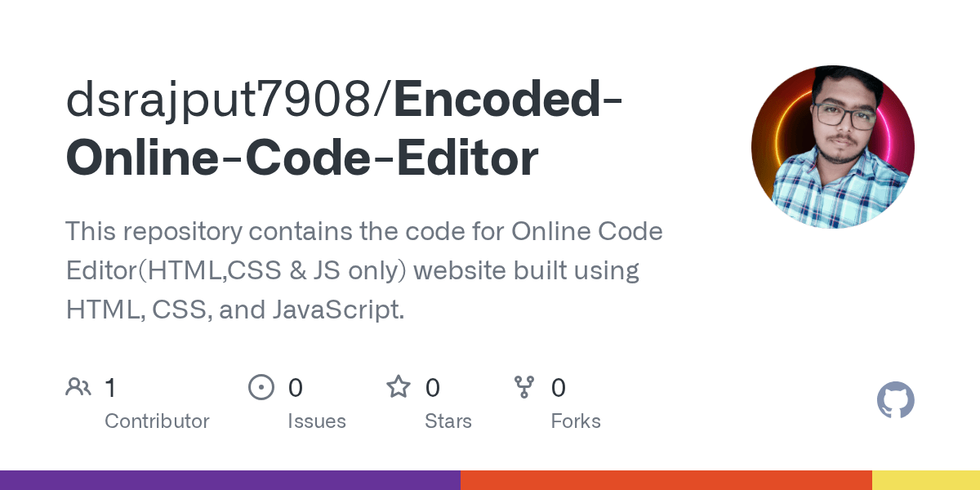Viewport: 980px width, 490px height.
Task: Click the Stars star icon
Action: click(x=398, y=387)
